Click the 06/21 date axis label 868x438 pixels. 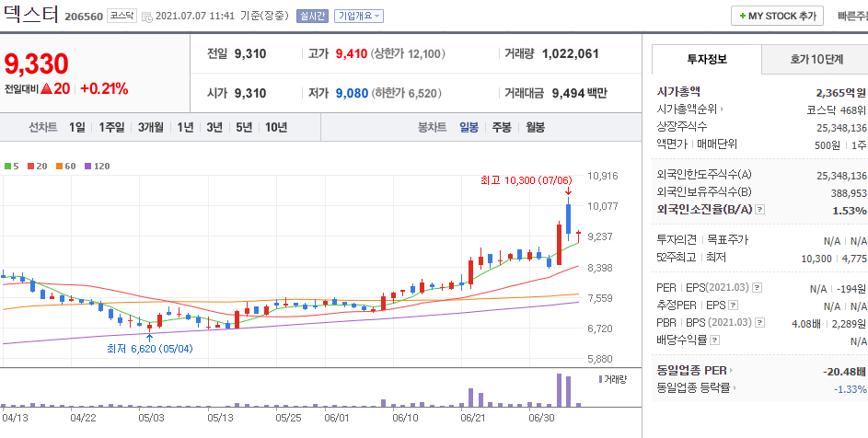tap(473, 418)
